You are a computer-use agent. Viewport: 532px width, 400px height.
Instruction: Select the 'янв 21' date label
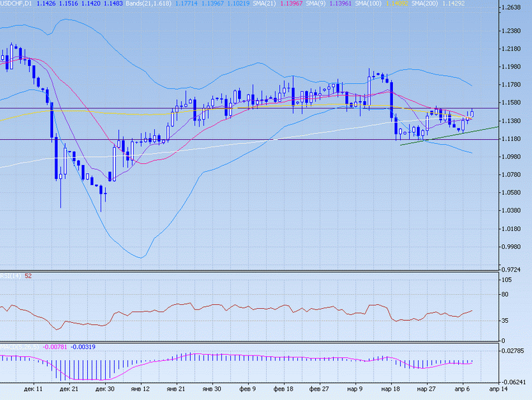pos(176,388)
